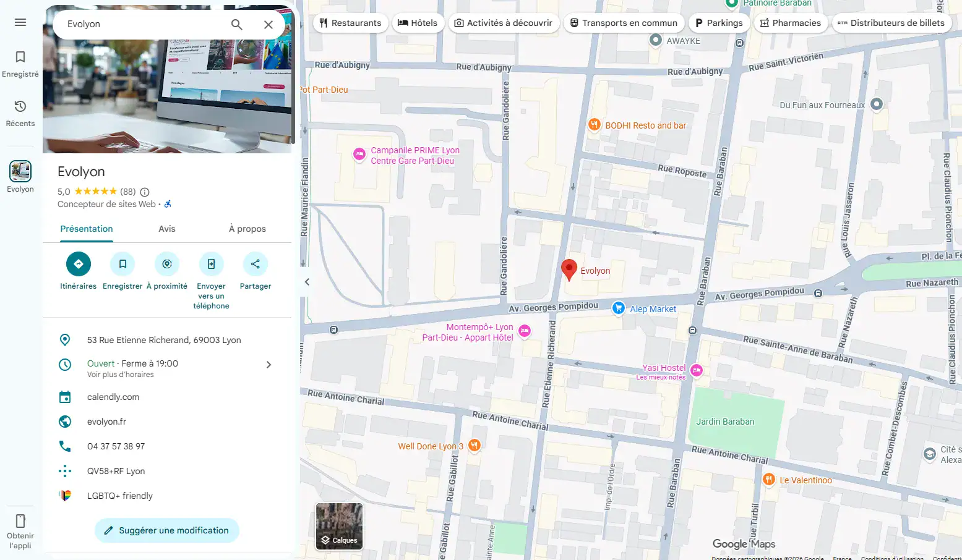The image size is (962, 560).
Task: Click the Enregistrer bookmark button
Action: pyautogui.click(x=122, y=264)
